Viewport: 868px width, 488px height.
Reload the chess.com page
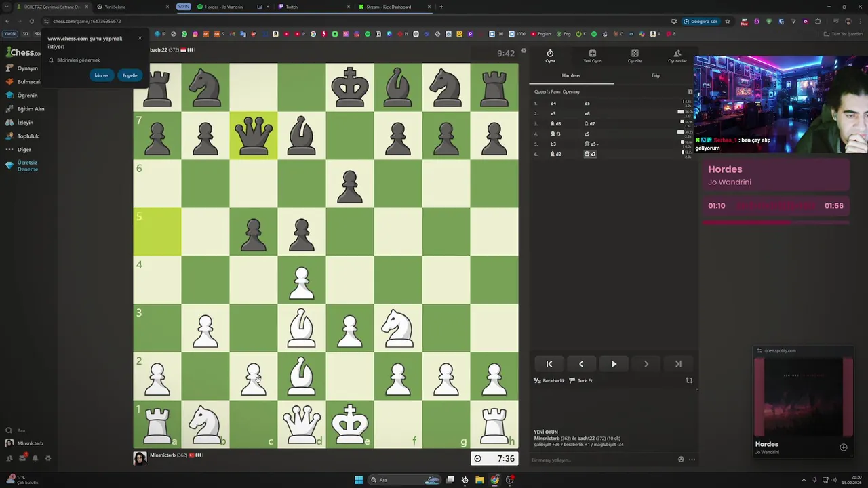[31, 21]
